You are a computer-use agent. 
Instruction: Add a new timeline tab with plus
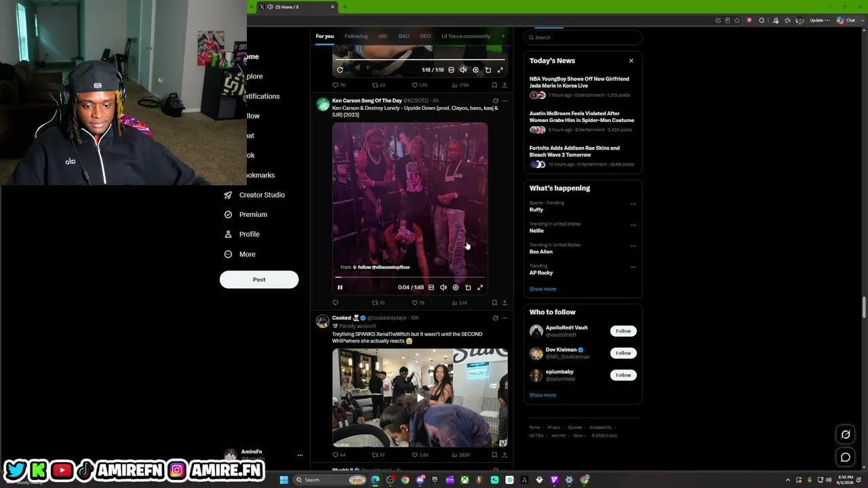coord(503,36)
